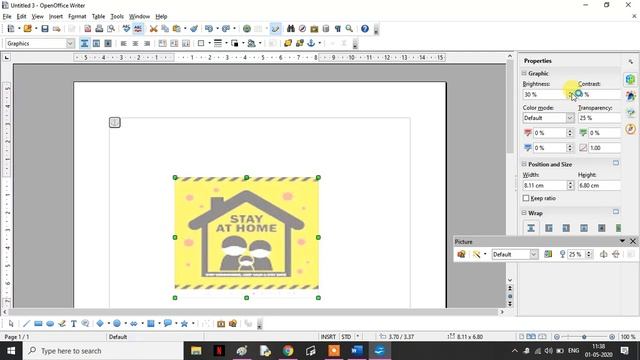
Task: Open Wrap section more options button
Action: pyautogui.click(x=616, y=212)
